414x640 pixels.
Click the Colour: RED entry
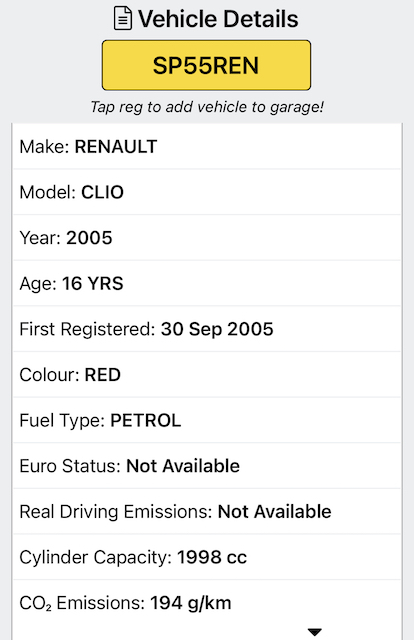coord(207,375)
